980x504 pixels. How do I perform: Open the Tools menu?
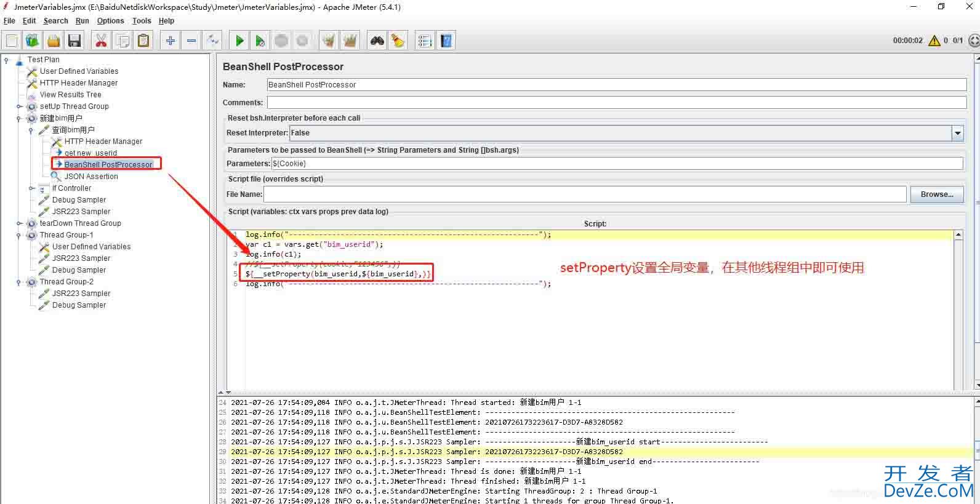point(142,21)
